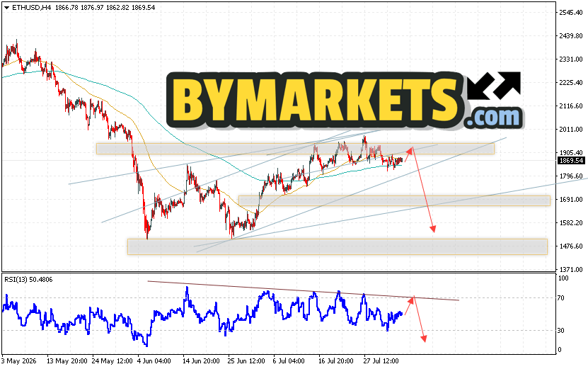The height and width of the screenshot is (369, 588).
Task: Click the 16 Jul 20:00 time label
Action: 335,361
